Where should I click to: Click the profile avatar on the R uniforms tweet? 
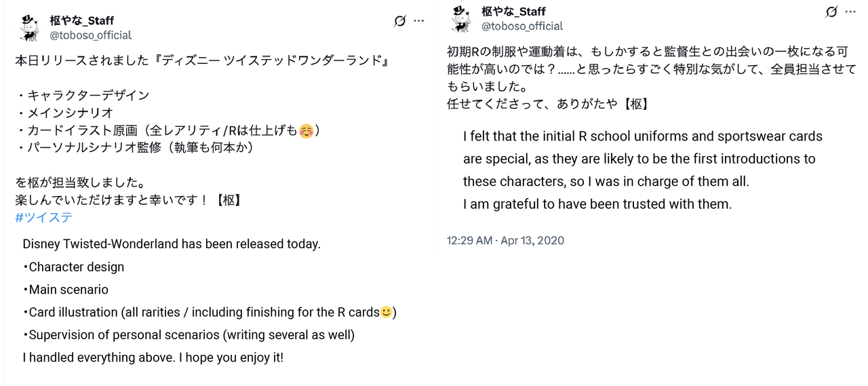tap(461, 19)
